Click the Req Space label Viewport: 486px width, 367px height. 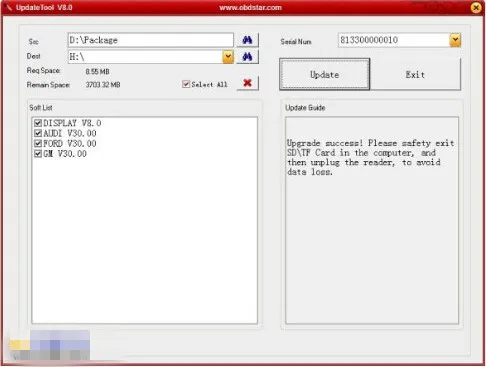pyautogui.click(x=43, y=71)
